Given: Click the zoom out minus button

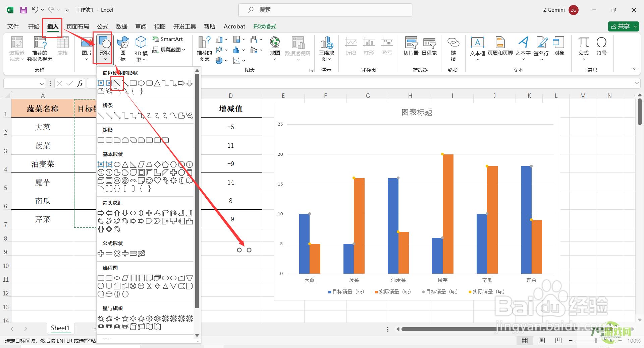Looking at the screenshot, I should [x=571, y=341].
